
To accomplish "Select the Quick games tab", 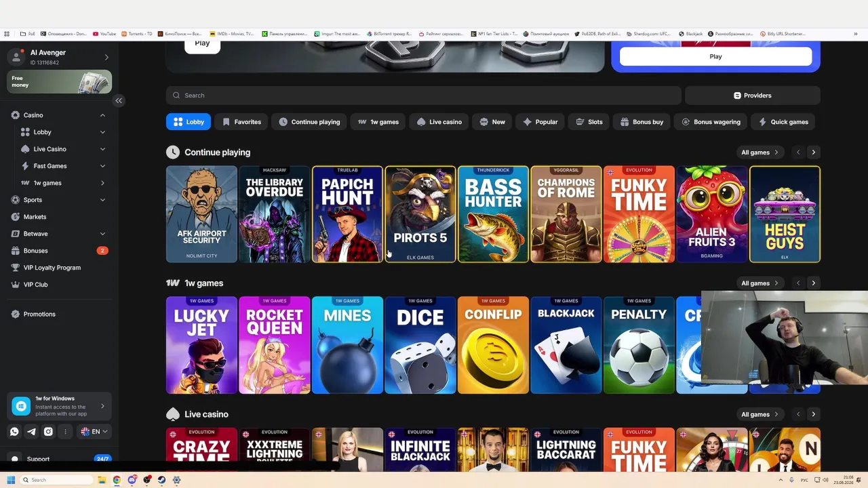I will [x=783, y=122].
